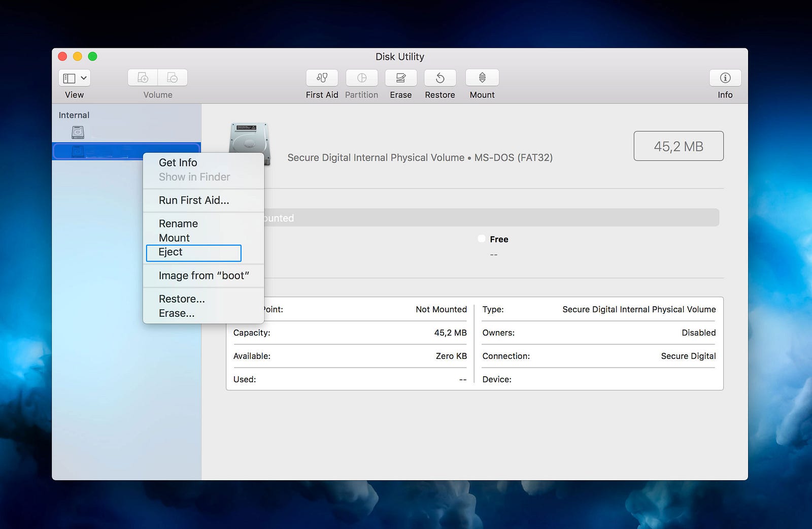Click the "Device:" label
The height and width of the screenshot is (529, 812).
(x=497, y=379)
